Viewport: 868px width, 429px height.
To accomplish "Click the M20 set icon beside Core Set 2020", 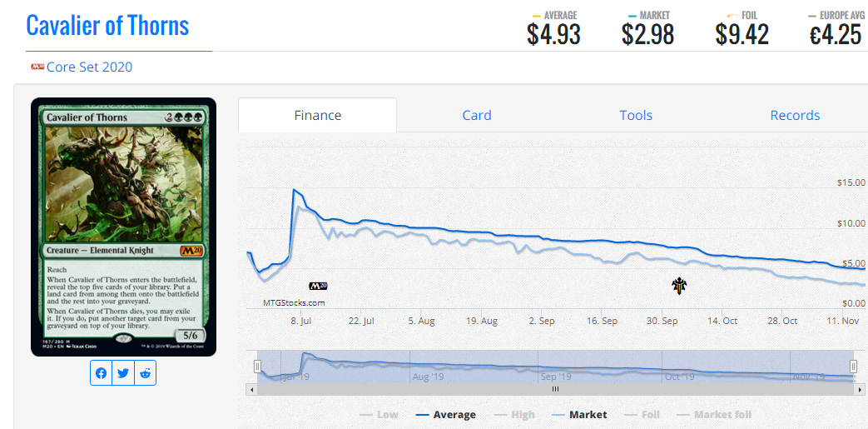I will [37, 67].
